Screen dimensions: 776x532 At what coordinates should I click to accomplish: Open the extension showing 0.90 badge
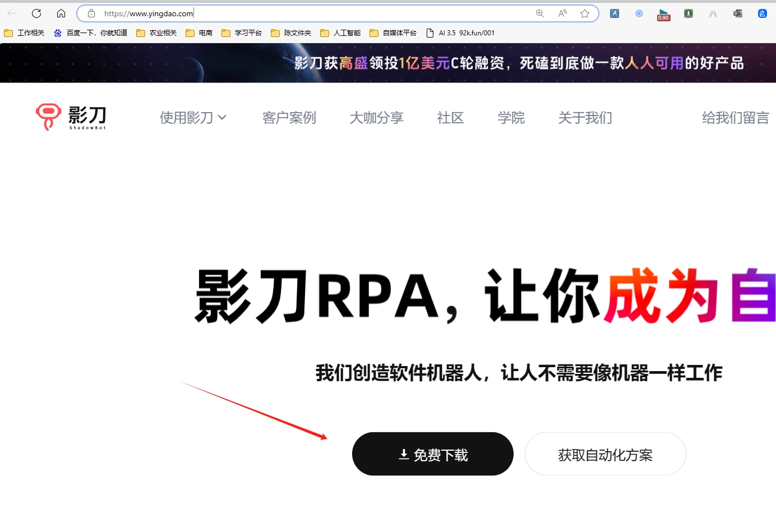(664, 15)
